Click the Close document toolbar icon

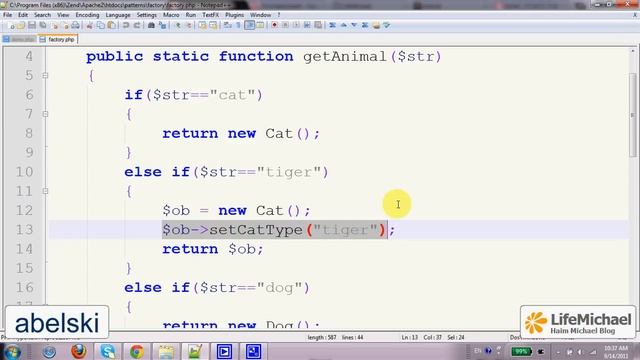54,25
